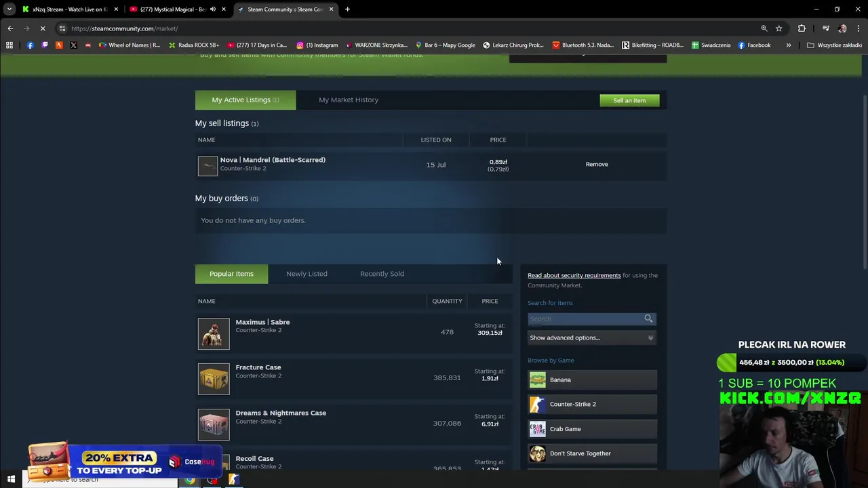Open the media controls toolbar icon
This screenshot has width=868, height=488.
point(825,28)
